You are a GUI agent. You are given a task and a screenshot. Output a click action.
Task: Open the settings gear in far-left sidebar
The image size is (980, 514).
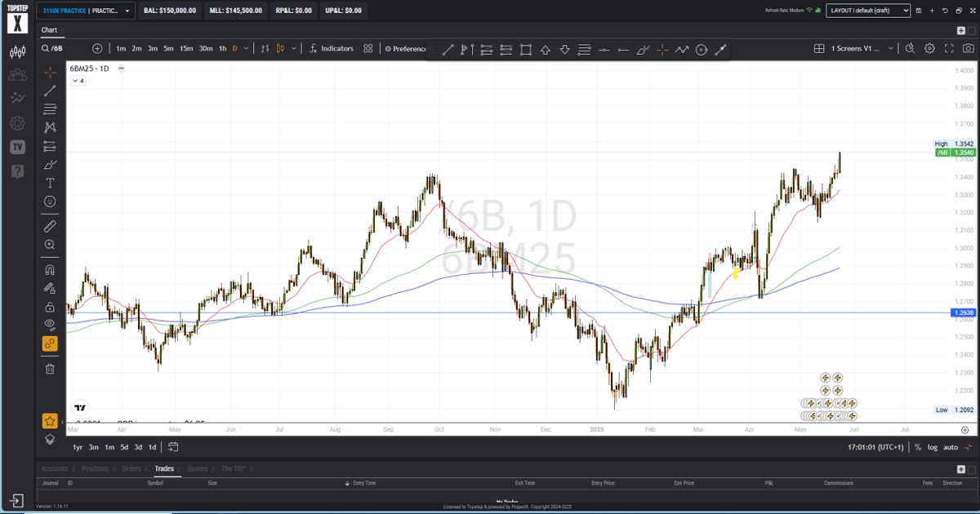[x=17, y=123]
